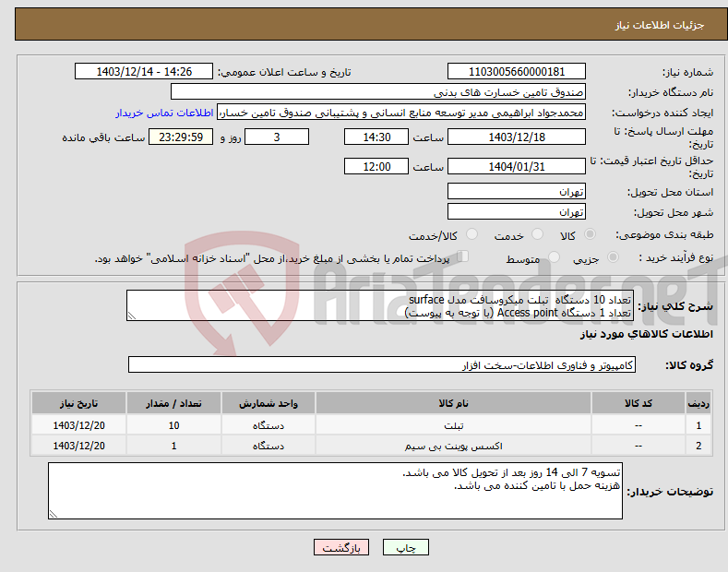
Task: Click the countdown field 23:29:59
Action: pyautogui.click(x=181, y=137)
